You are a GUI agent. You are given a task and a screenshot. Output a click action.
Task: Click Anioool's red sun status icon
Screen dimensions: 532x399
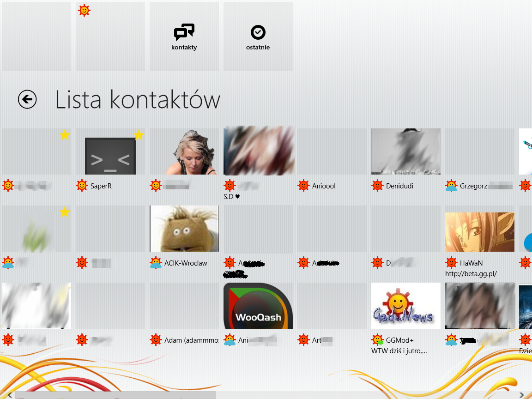point(304,186)
